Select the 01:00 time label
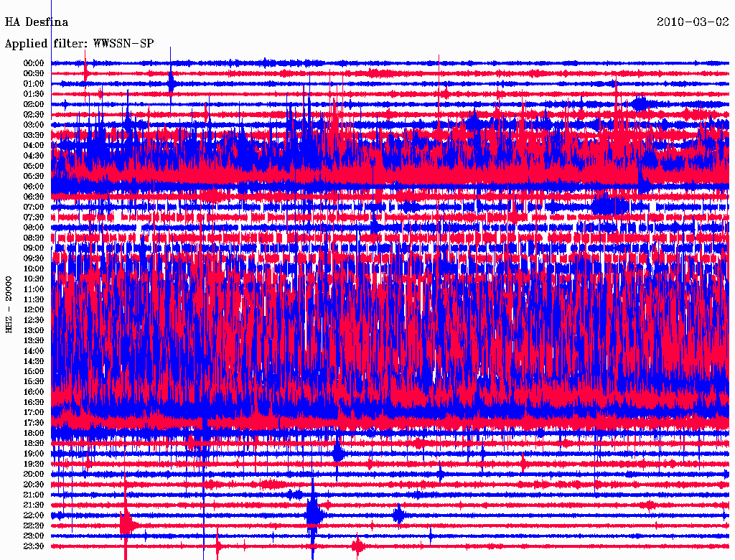This screenshot has width=735, height=560. click(34, 84)
